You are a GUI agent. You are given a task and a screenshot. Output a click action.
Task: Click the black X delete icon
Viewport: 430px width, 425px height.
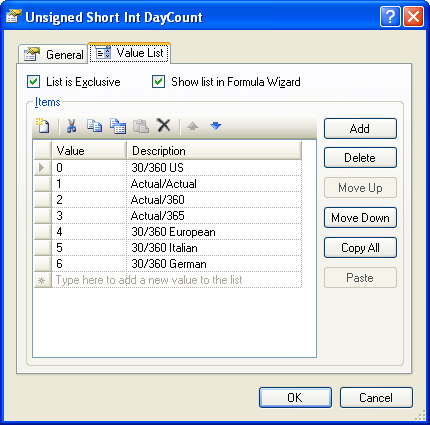click(x=164, y=125)
